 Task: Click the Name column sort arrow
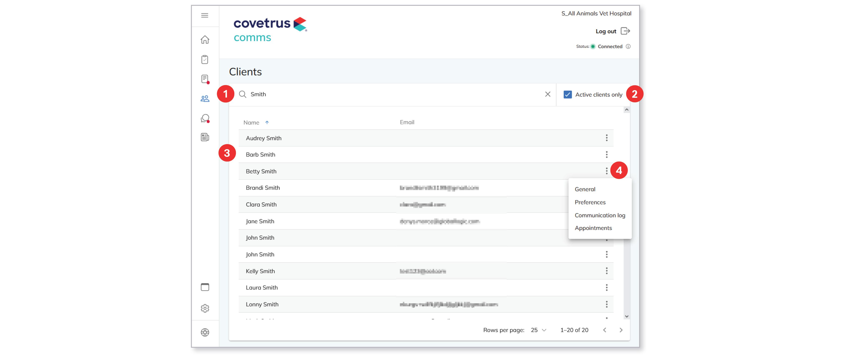point(267,122)
